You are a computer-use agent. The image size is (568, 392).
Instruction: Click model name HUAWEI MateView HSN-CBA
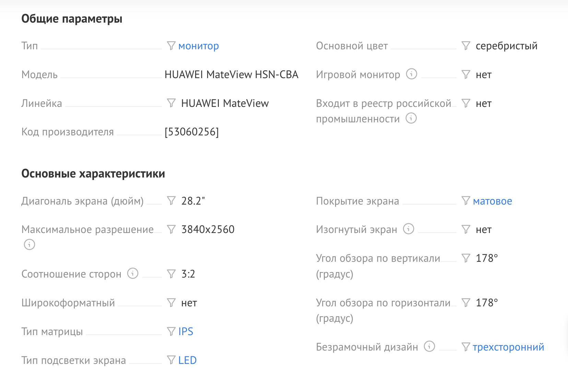232,74
